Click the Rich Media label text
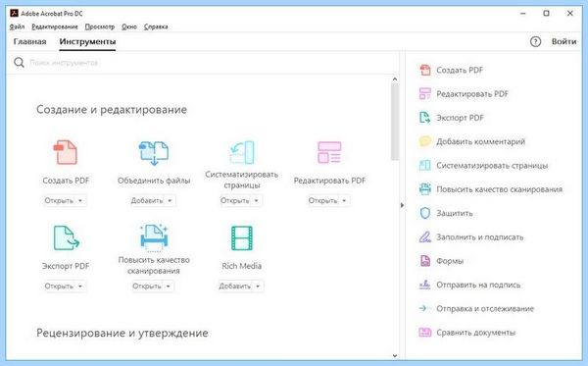This screenshot has width=588, height=366. (x=242, y=266)
